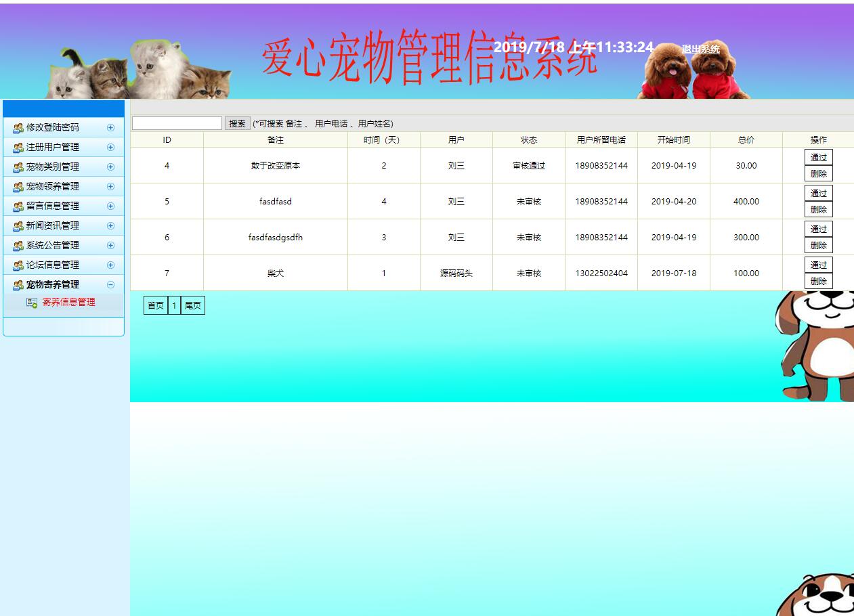Viewport: 854px width, 616px height.
Task: Click the 退出系统 logout link
Action: pyautogui.click(x=701, y=49)
